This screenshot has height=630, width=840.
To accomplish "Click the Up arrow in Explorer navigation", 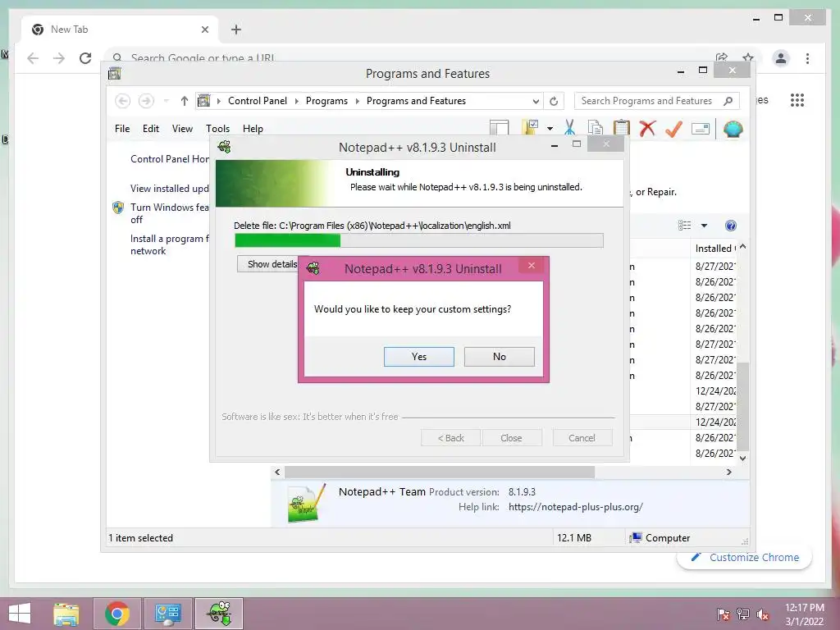I will click(x=185, y=101).
